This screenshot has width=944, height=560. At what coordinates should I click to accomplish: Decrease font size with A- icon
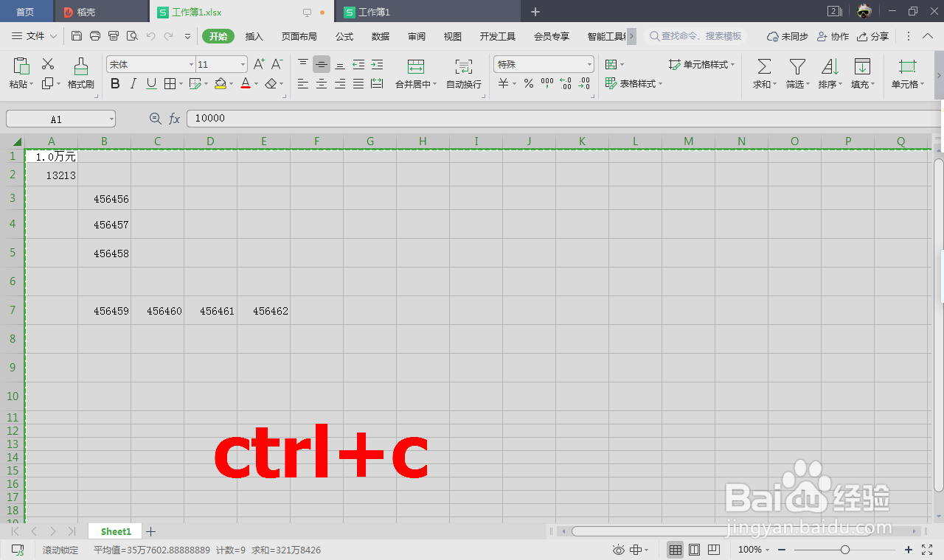click(x=277, y=64)
